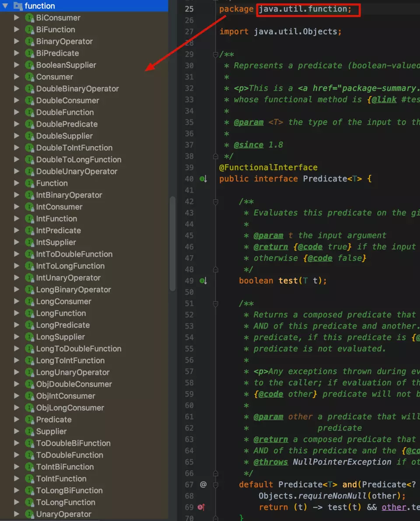Collapse the class Javadoc fold at line 29

215,55
